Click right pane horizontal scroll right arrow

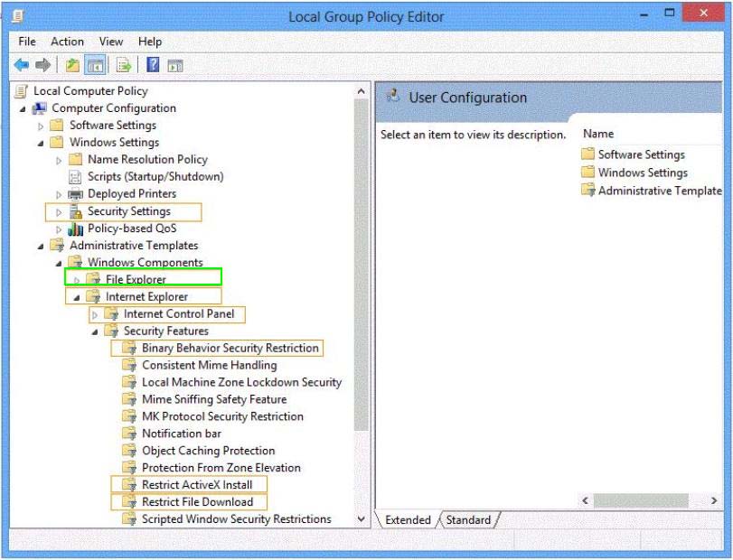[714, 500]
